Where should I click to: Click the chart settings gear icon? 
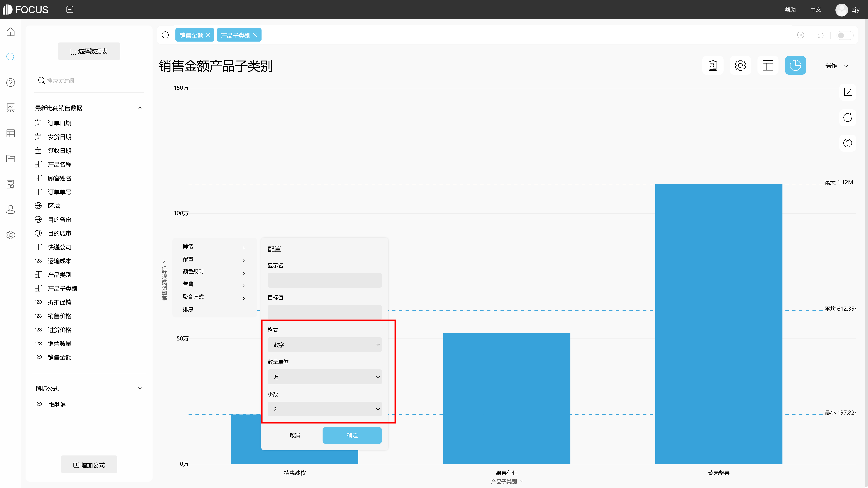tap(740, 65)
